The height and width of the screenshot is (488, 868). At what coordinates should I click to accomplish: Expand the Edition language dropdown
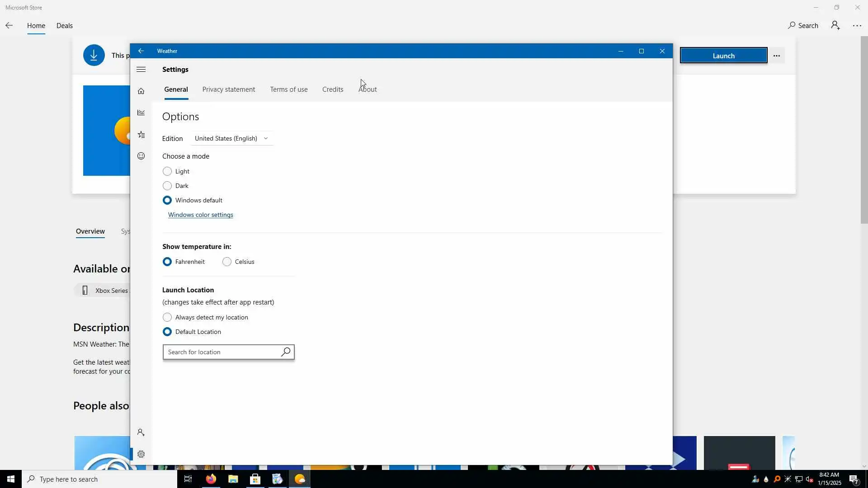pos(231,138)
